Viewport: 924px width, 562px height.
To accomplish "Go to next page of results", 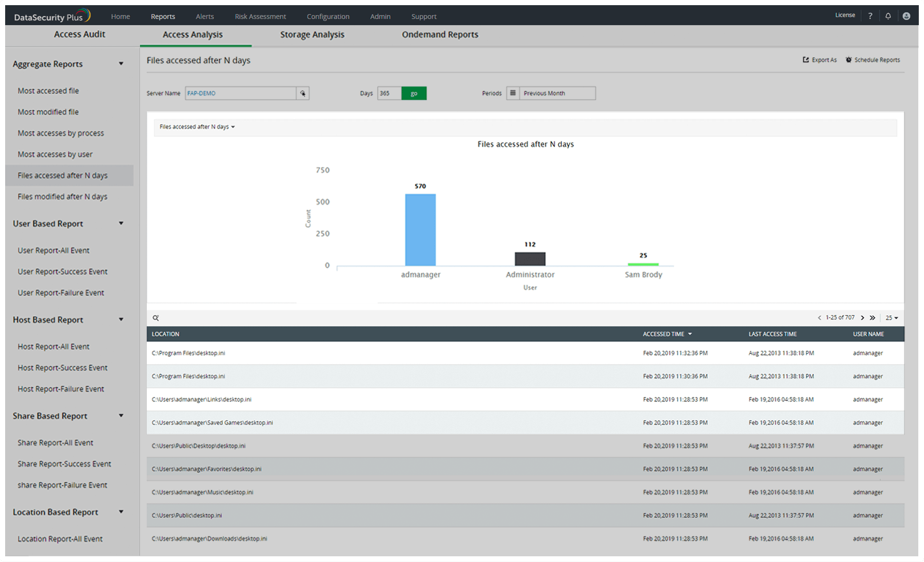I will point(862,318).
